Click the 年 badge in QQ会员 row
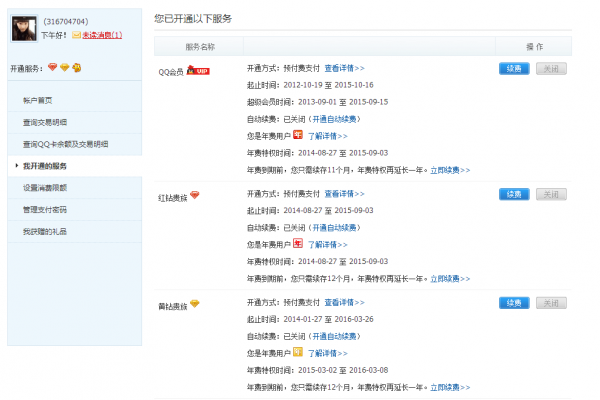Image resolution: width=600 pixels, height=400 pixels. (x=298, y=135)
